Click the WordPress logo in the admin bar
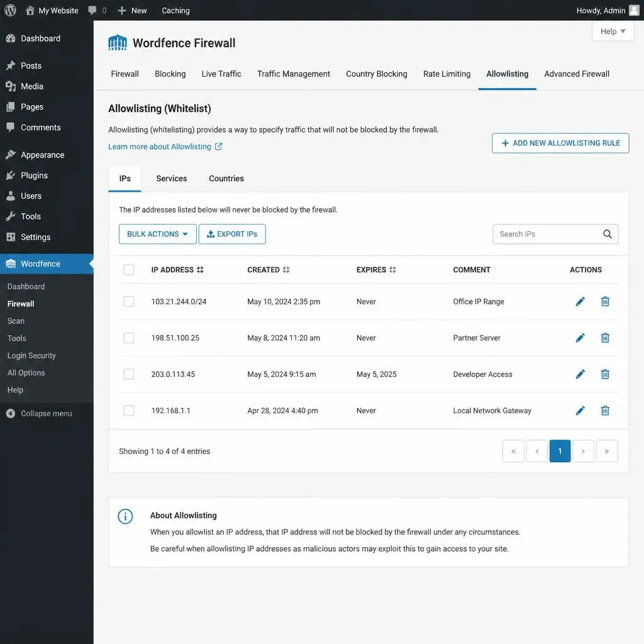Screen dimensions: 644x644 10,10
